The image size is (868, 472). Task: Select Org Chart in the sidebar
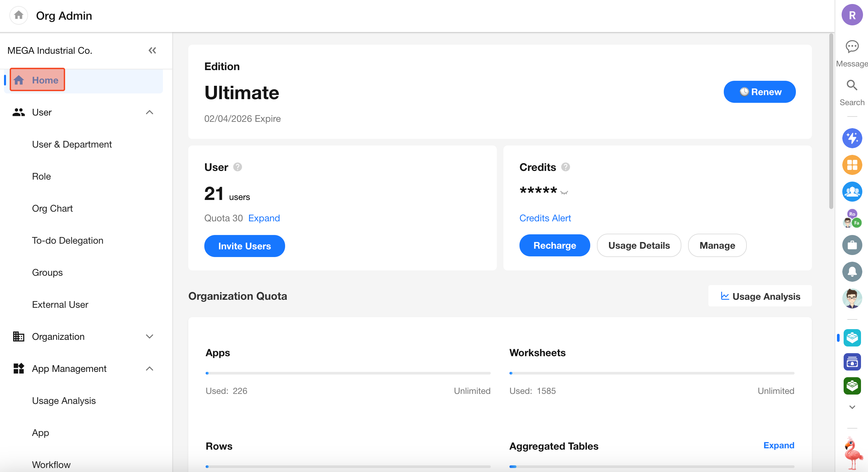pyautogui.click(x=52, y=208)
